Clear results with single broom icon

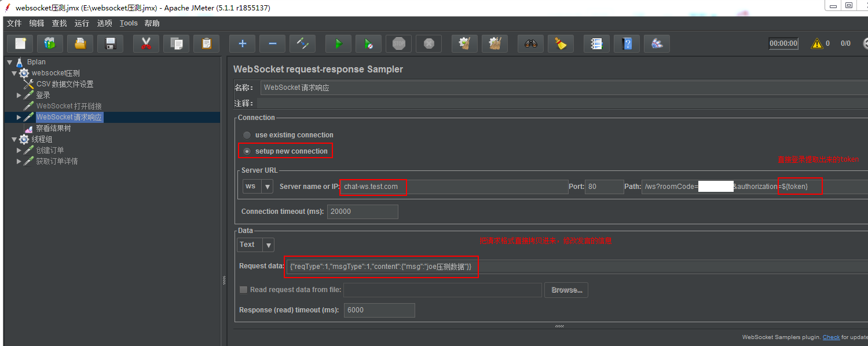point(464,43)
